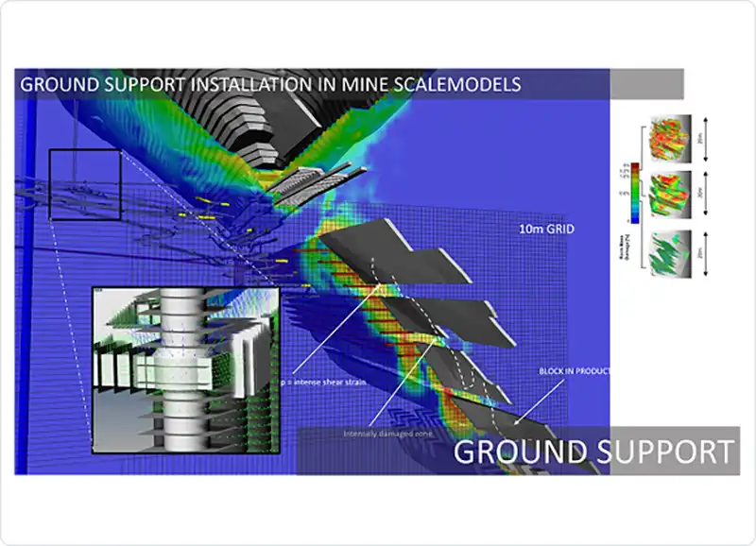
Task: Click the "GROUND SUPPORT" title banner
Action: (x=593, y=452)
